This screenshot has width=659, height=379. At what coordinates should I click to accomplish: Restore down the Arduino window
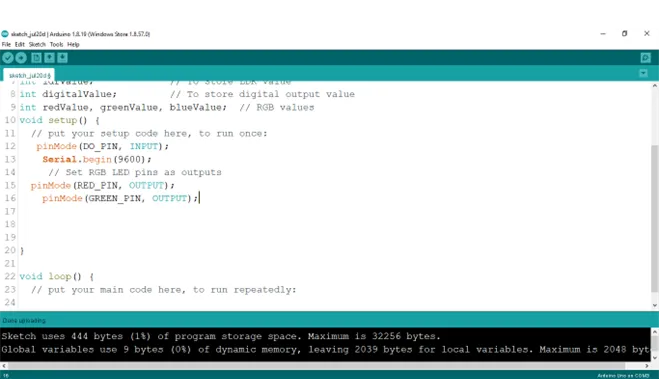click(x=625, y=34)
